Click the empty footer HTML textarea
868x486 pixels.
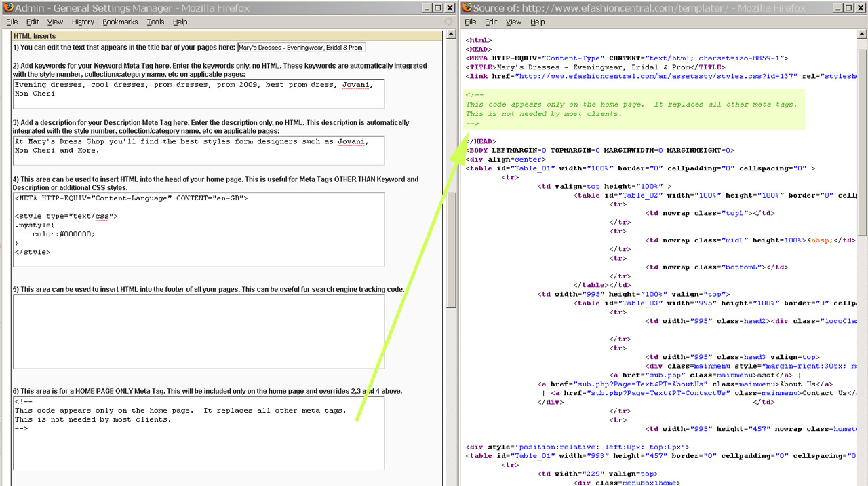coord(199,331)
